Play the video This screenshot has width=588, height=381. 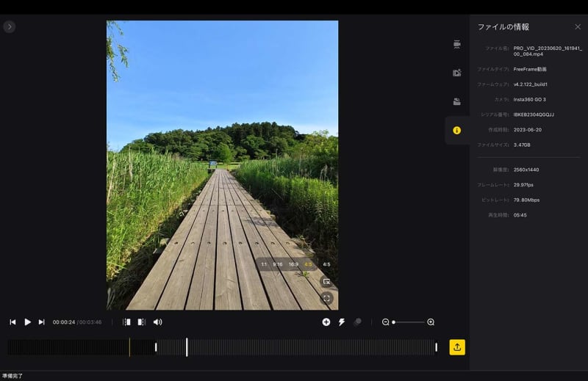click(x=27, y=322)
